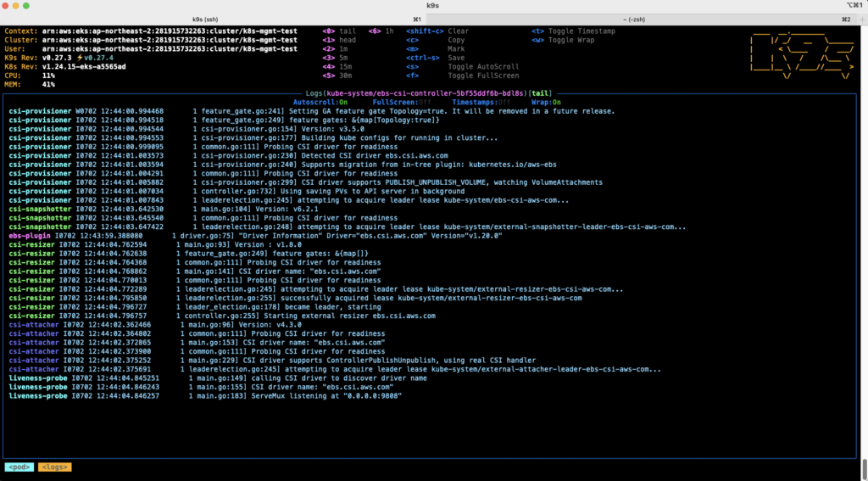Toggle Timestamps Off status indicator
The height and width of the screenshot is (481, 868).
click(481, 103)
